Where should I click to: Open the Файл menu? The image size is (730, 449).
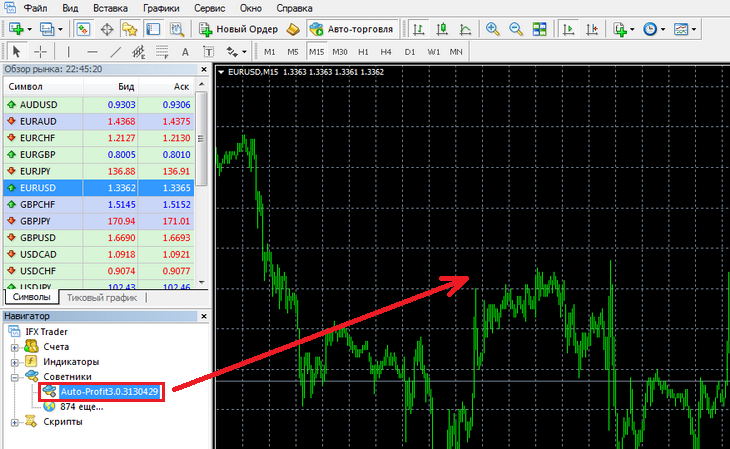click(35, 8)
